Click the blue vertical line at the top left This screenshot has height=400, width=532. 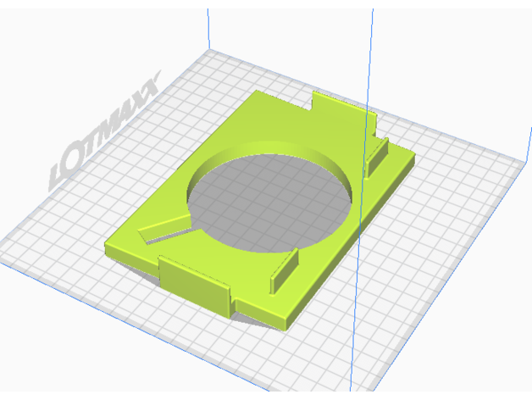click(208, 25)
